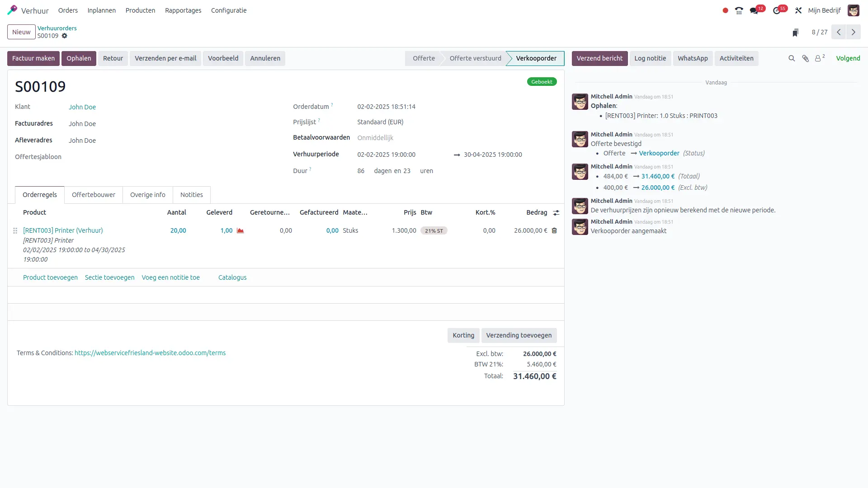Click the Korting button

464,335
